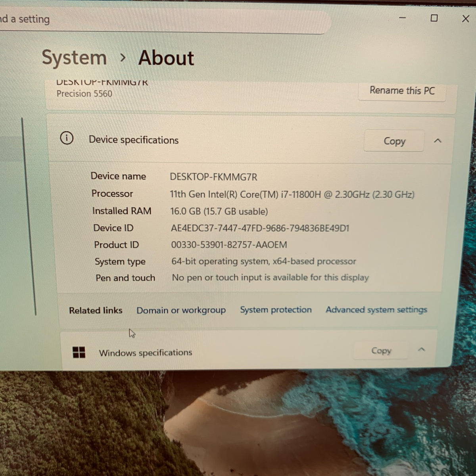The height and width of the screenshot is (476, 476).
Task: Click the Product ID label
Action: click(x=117, y=245)
